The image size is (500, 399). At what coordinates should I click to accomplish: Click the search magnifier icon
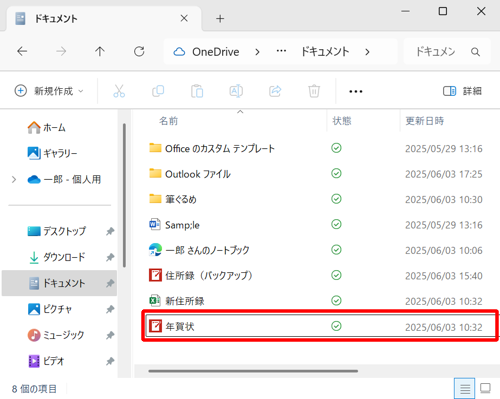[475, 52]
